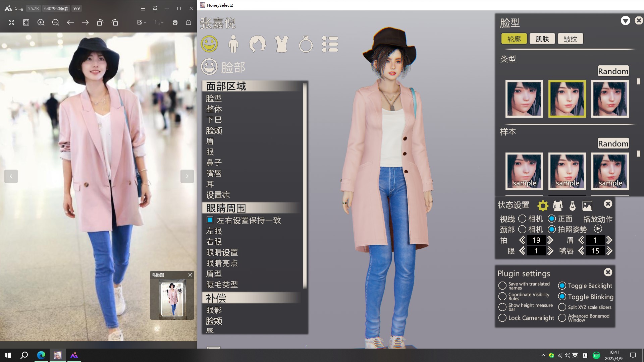Rotate image counterclockwise in image viewer toolbar

pos(100,22)
